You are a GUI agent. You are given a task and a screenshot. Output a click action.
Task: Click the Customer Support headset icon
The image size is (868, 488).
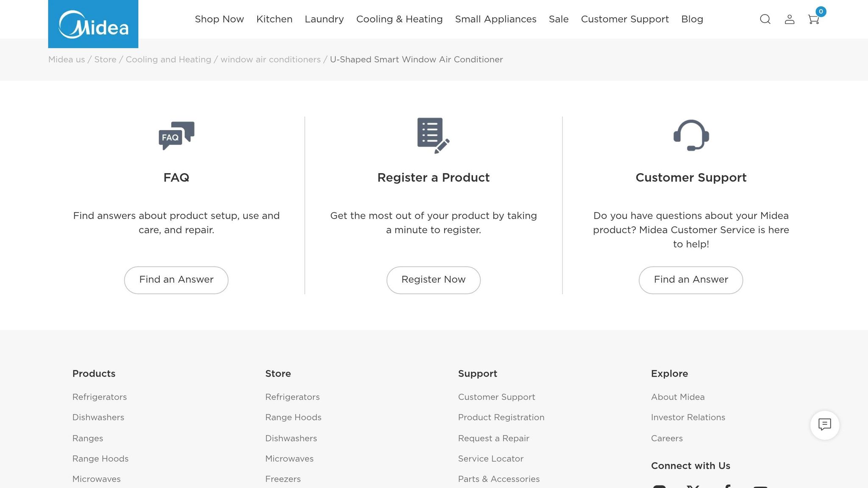pyautogui.click(x=691, y=136)
